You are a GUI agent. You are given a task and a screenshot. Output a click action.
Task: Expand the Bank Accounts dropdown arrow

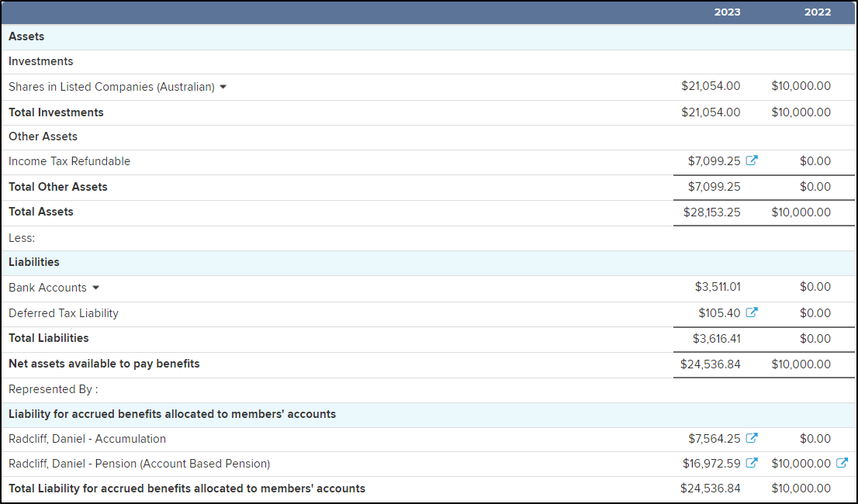pyautogui.click(x=95, y=287)
